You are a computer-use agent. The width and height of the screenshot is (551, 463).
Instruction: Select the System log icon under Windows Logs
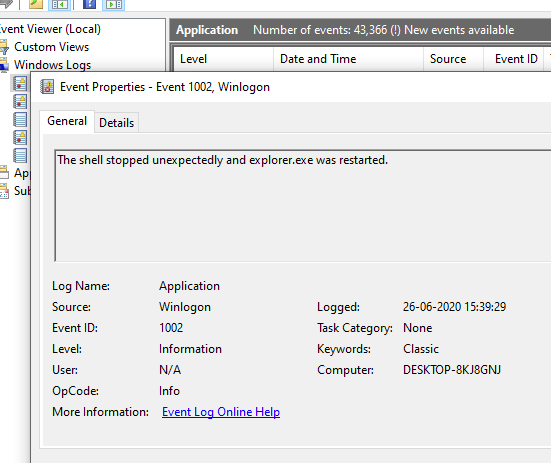(20, 137)
